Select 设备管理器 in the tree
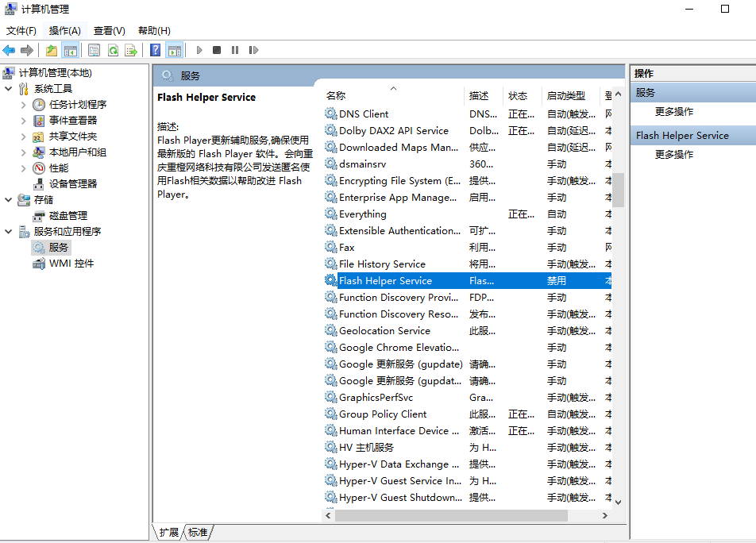 coord(73,184)
